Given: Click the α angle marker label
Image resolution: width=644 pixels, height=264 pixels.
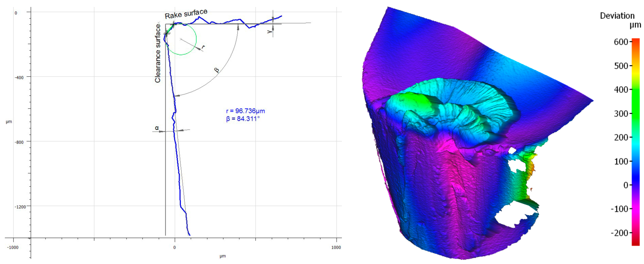Looking at the screenshot, I should [157, 128].
